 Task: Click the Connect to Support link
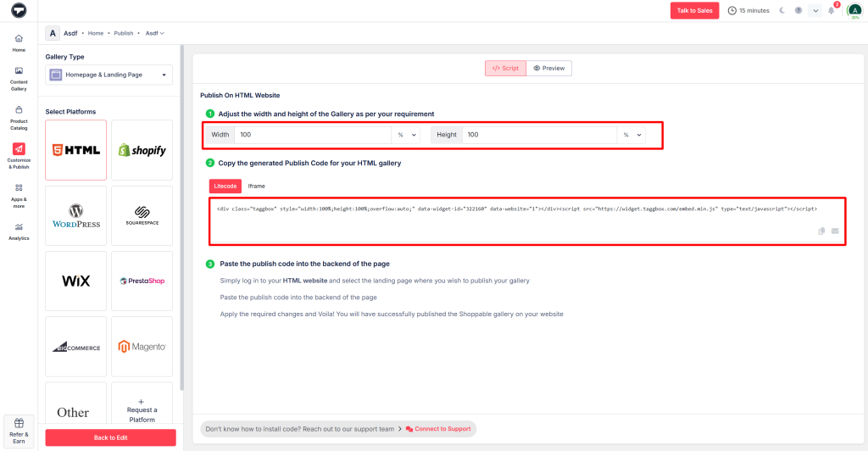[x=438, y=429]
